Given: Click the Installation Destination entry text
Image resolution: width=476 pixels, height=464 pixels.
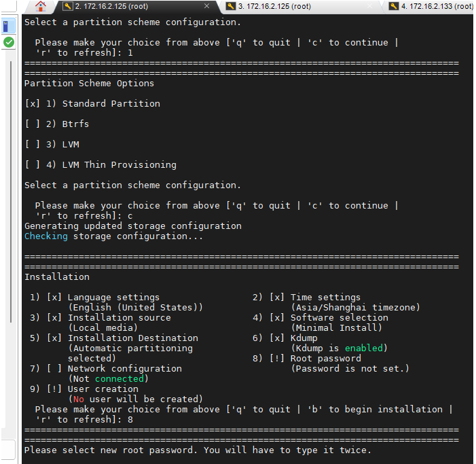Looking at the screenshot, I should click(132, 338).
